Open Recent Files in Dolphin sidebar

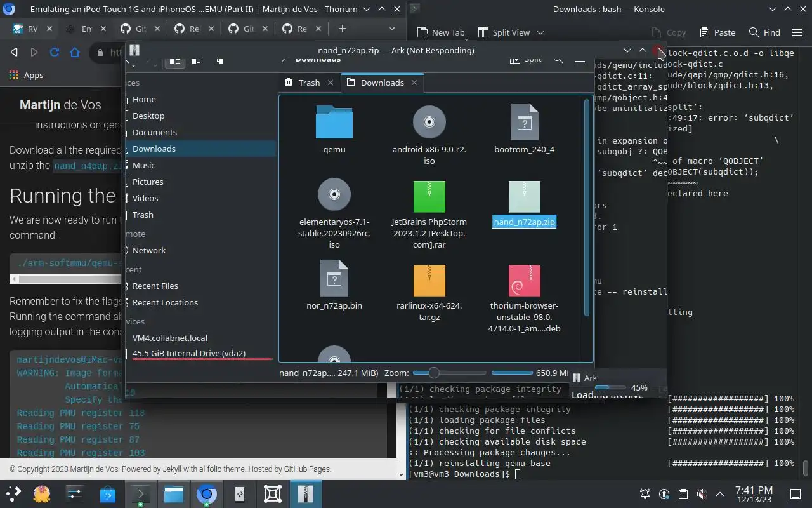(x=200, y=286)
